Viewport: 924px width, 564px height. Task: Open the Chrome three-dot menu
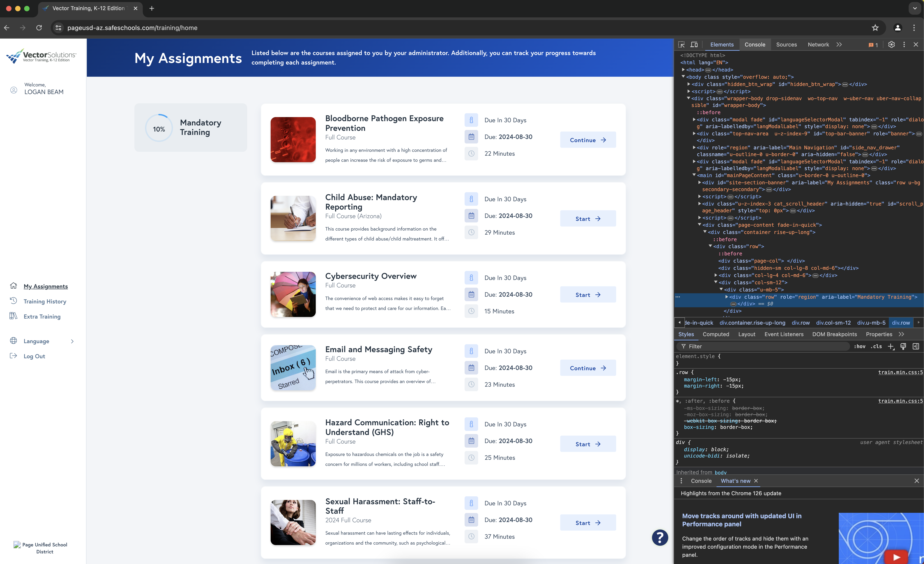click(x=914, y=28)
